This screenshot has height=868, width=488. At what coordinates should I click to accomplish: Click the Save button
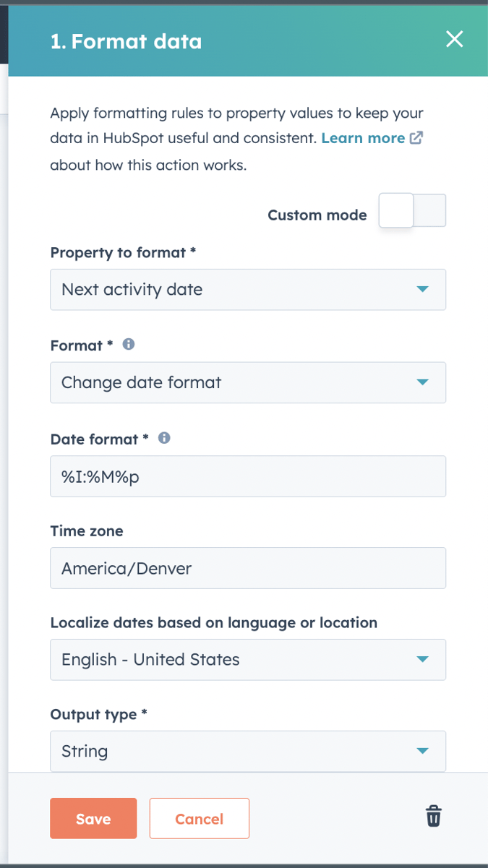(x=93, y=818)
